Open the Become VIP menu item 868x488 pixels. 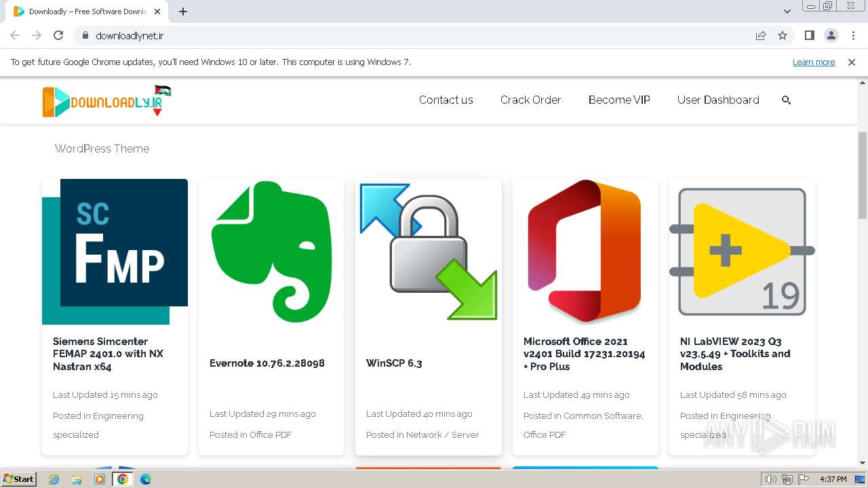[619, 100]
